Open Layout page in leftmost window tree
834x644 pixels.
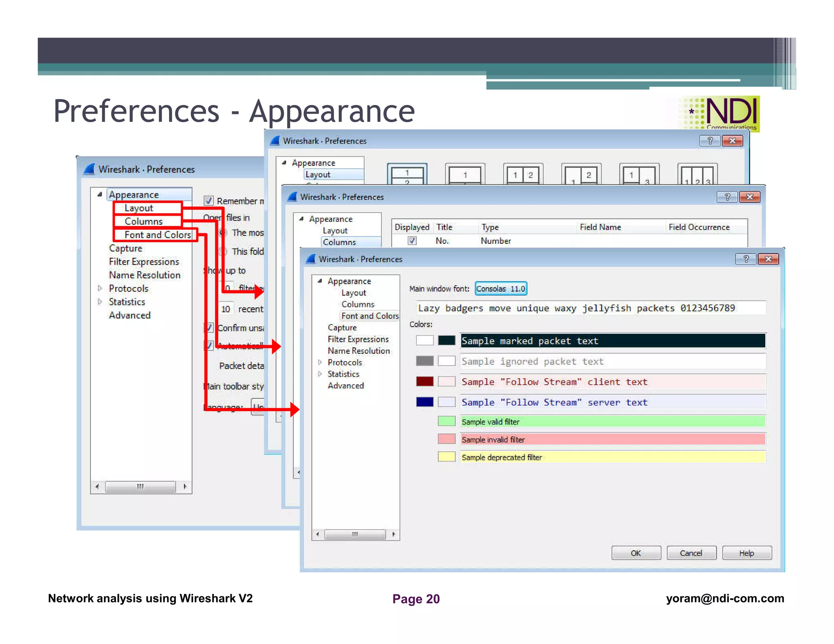point(139,208)
